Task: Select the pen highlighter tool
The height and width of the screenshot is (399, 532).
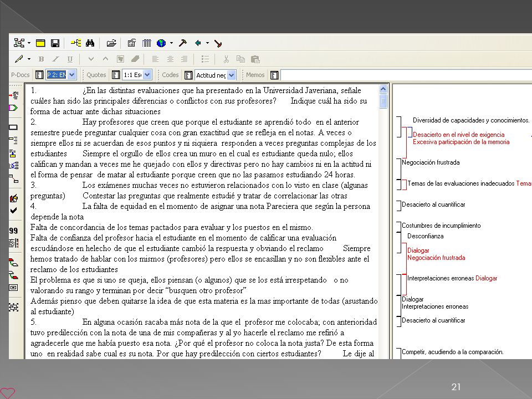Action: [x=19, y=59]
